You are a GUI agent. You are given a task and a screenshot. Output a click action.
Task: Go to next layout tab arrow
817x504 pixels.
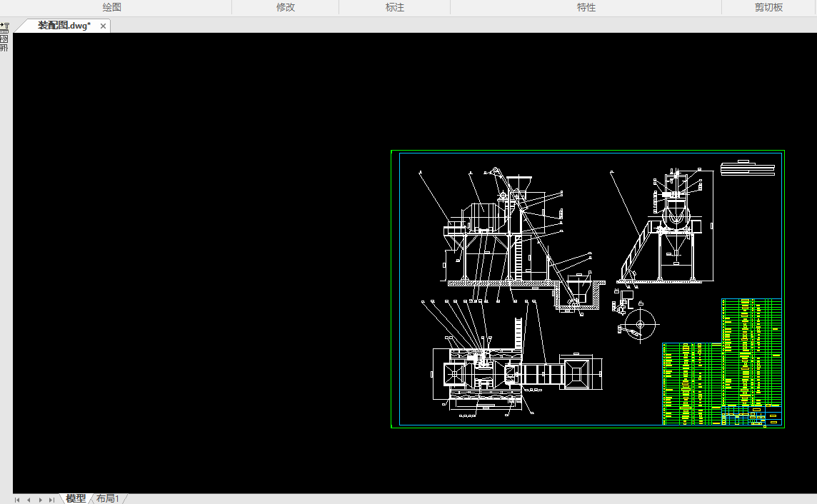tap(41, 500)
